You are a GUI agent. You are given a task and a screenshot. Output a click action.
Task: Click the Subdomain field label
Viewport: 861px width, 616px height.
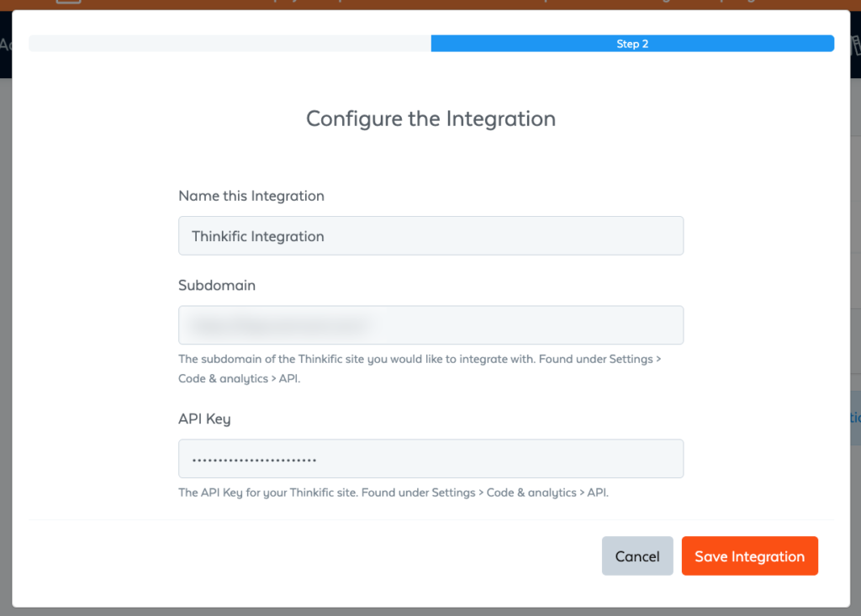coord(217,286)
